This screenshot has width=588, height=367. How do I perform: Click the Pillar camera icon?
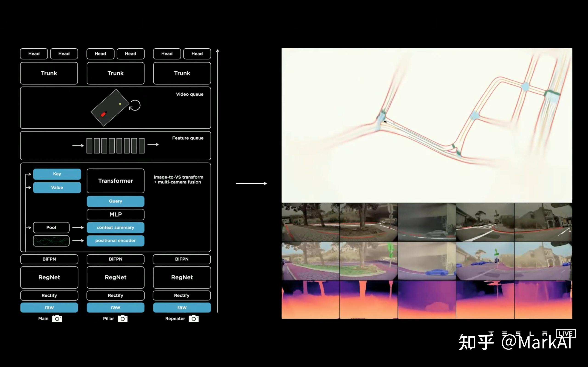pos(123,319)
